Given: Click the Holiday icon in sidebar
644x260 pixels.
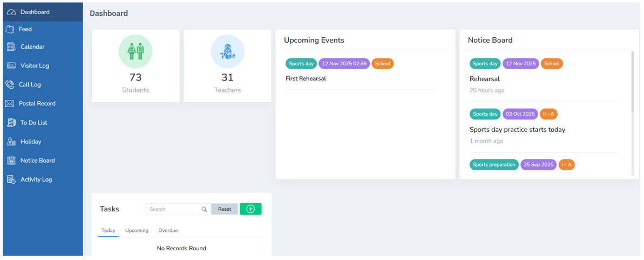Looking at the screenshot, I should click(11, 142).
